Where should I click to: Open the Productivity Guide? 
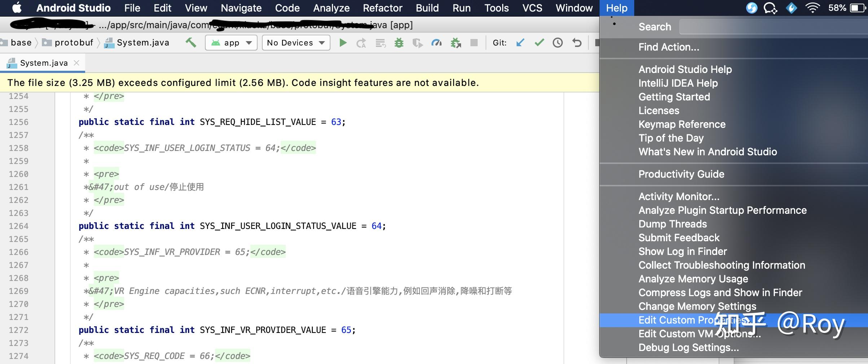pos(681,174)
